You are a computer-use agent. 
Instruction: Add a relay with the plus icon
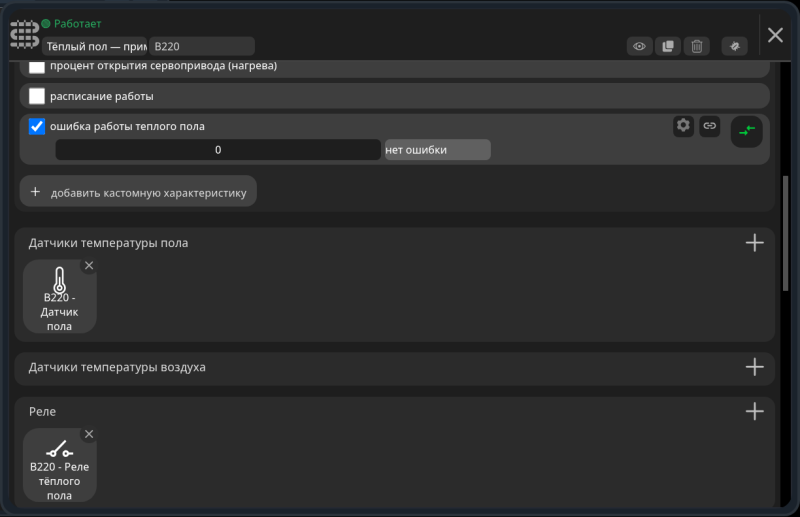pyautogui.click(x=754, y=411)
